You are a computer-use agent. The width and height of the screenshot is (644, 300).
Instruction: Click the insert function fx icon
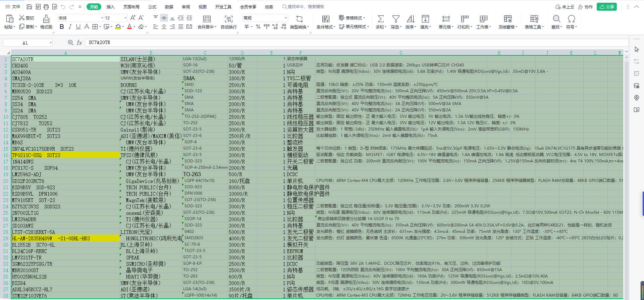(x=79, y=43)
